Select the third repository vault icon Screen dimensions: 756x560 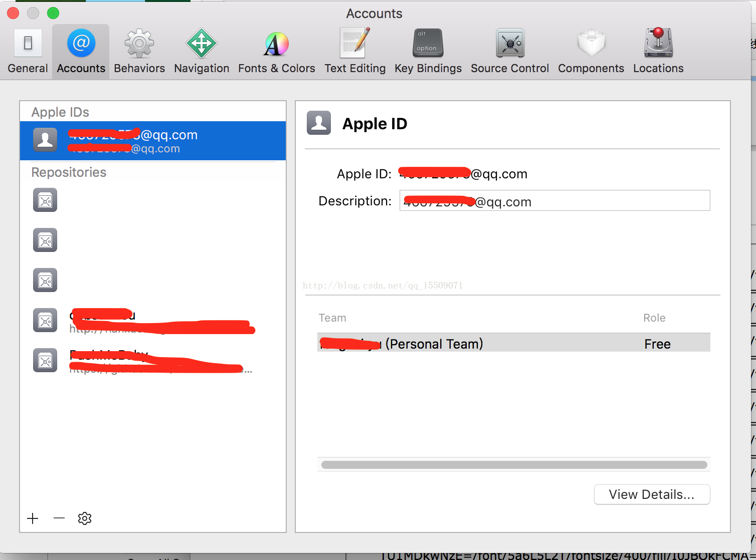(x=45, y=280)
